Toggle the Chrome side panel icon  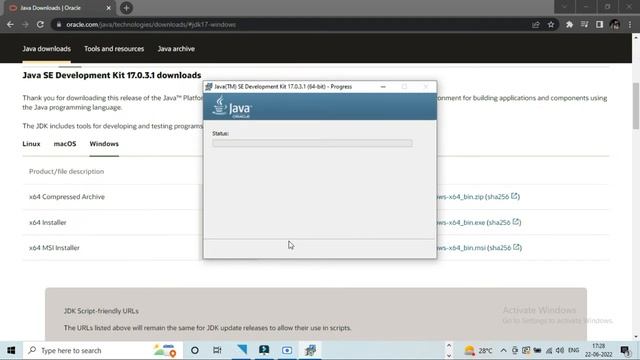click(x=599, y=24)
